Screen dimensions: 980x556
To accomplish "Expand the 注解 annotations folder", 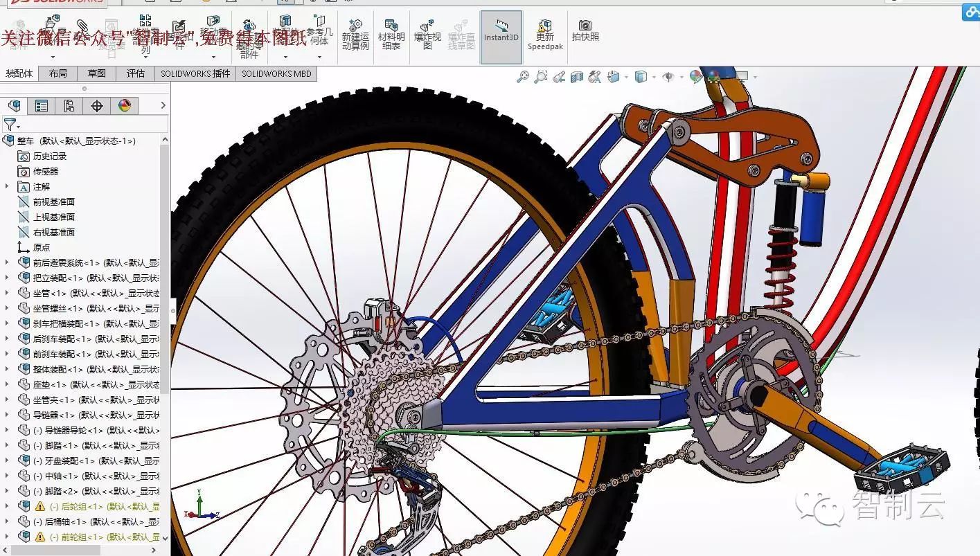I will [8, 186].
